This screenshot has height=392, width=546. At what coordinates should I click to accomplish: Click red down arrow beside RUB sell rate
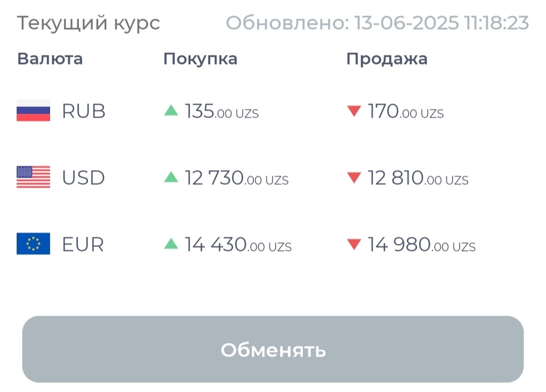[x=354, y=111]
